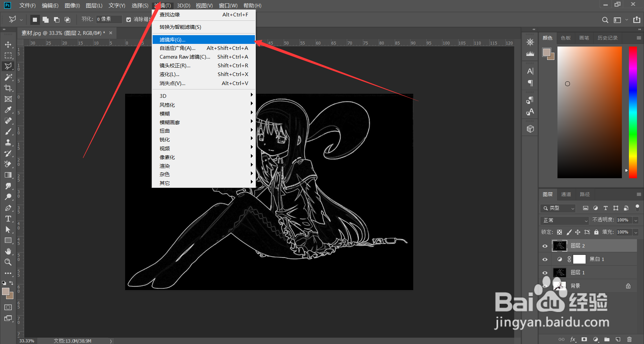Select the Crop tool

(x=8, y=88)
